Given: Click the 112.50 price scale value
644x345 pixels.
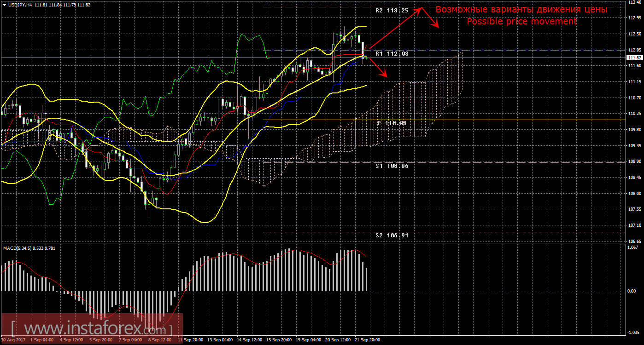Looking at the screenshot, I should 634,34.
